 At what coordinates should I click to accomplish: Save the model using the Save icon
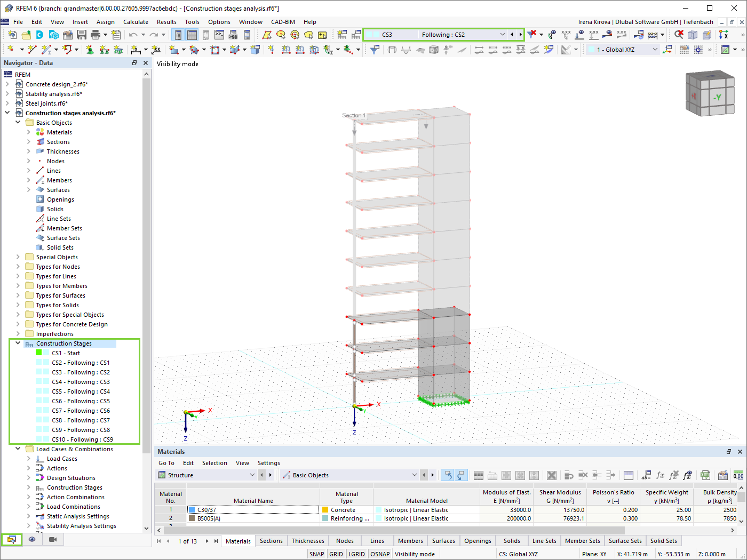(x=81, y=34)
